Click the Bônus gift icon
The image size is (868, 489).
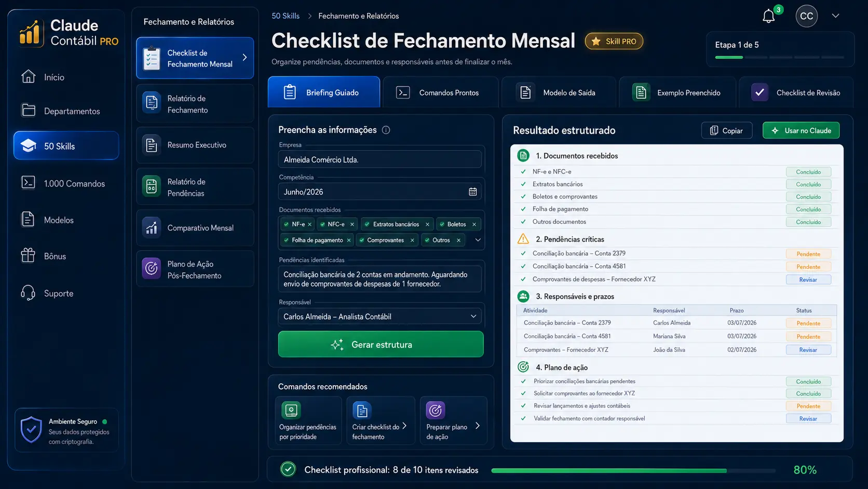tap(28, 255)
